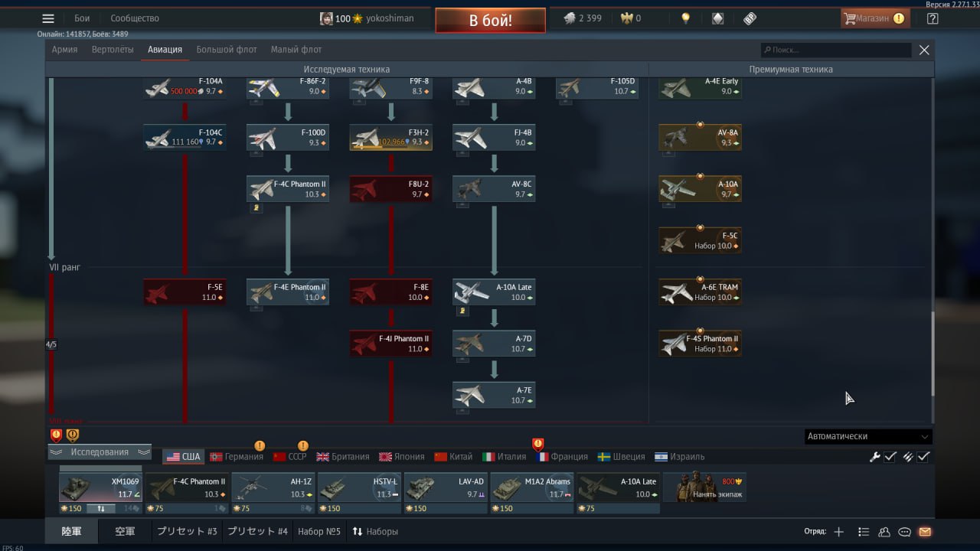The height and width of the screenshot is (551, 980).
Task: Select the AV-8C aircraft card
Action: click(494, 189)
